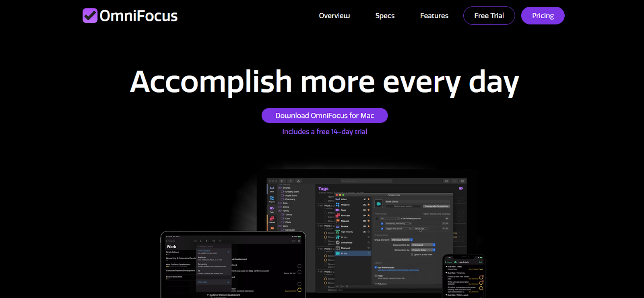Select Changed perspective in Perspectives list
The image size is (644, 298).
353,248
